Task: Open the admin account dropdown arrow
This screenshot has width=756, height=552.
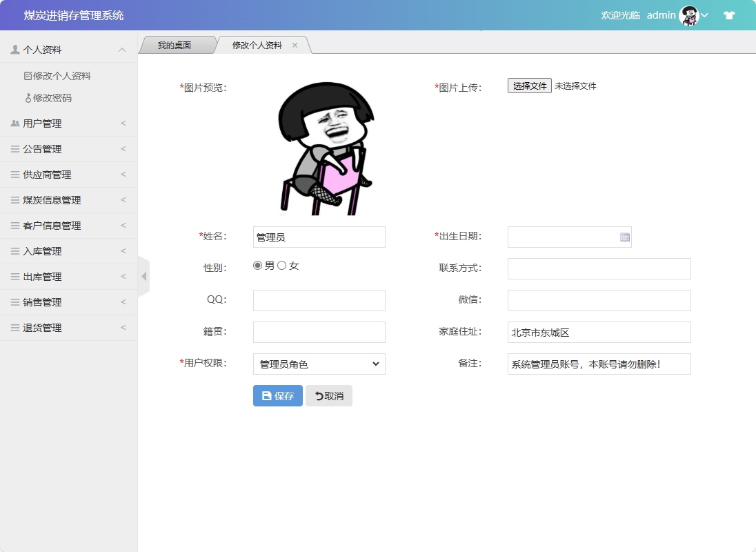Action: pos(703,15)
